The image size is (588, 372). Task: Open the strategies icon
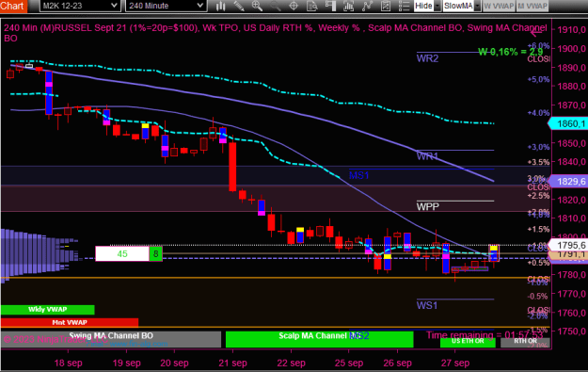coord(386,6)
